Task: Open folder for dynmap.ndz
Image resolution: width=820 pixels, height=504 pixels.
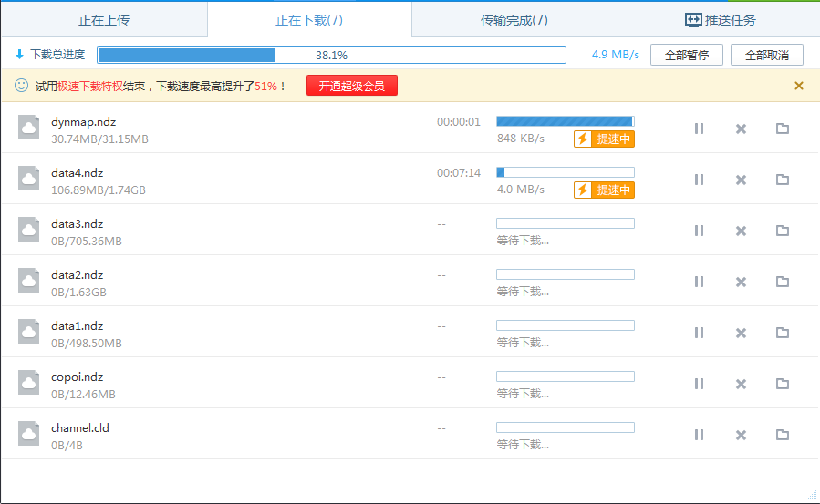Action: [782, 129]
